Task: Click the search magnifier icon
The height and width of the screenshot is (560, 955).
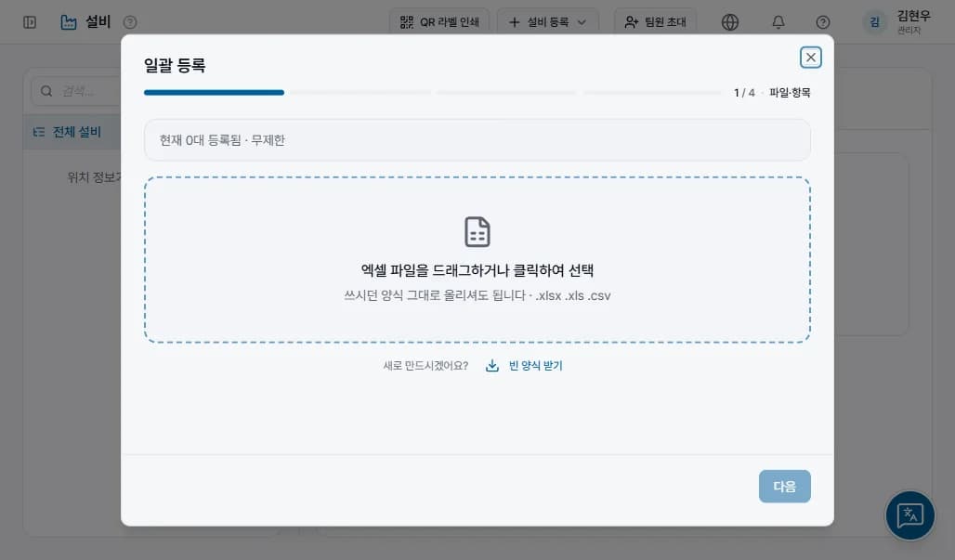Action: coord(46,91)
